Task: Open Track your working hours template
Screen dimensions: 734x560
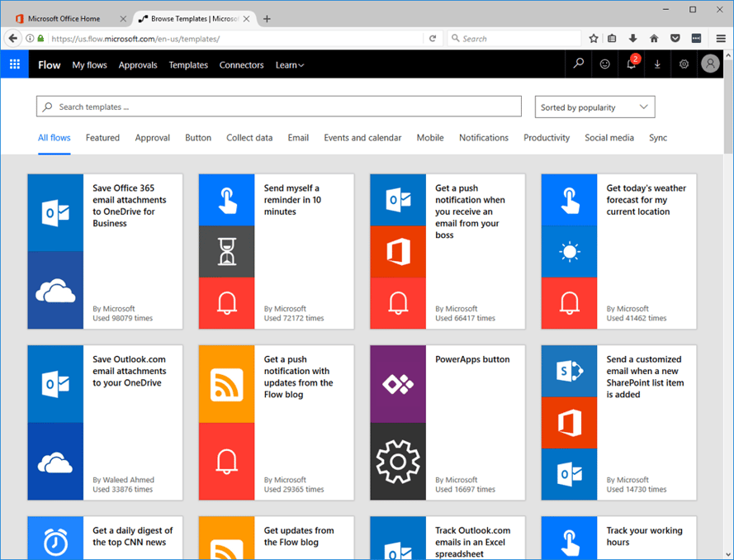Action: 644,536
